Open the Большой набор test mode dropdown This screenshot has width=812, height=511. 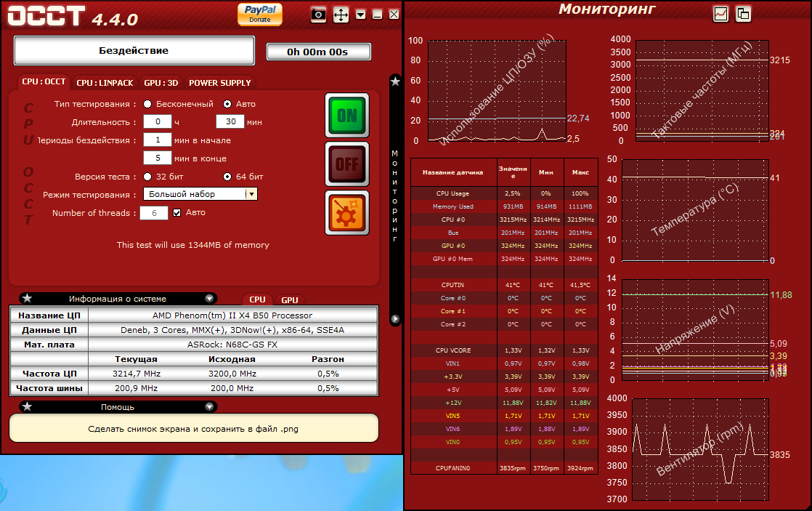[200, 194]
